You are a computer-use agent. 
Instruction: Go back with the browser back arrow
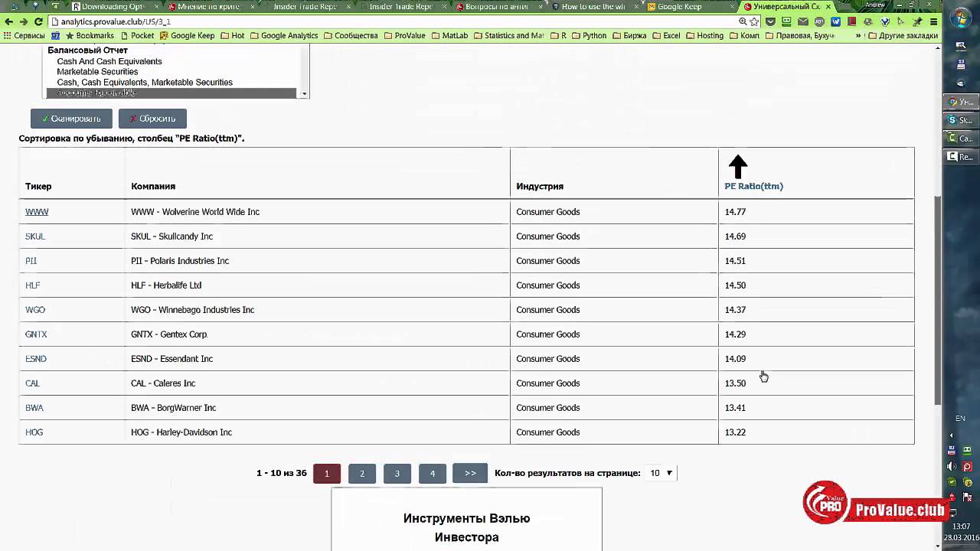point(9,21)
